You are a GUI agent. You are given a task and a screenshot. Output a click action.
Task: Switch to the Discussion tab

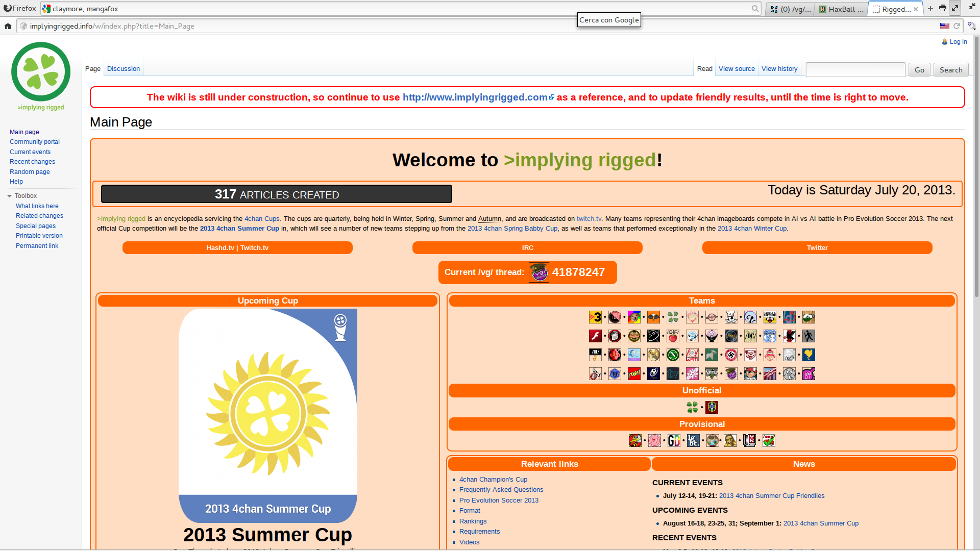coord(124,69)
